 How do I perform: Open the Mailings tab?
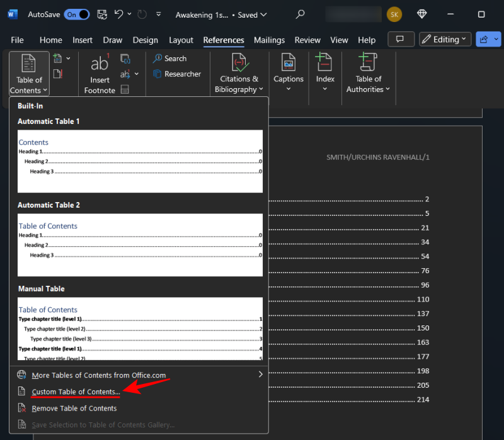(x=269, y=40)
